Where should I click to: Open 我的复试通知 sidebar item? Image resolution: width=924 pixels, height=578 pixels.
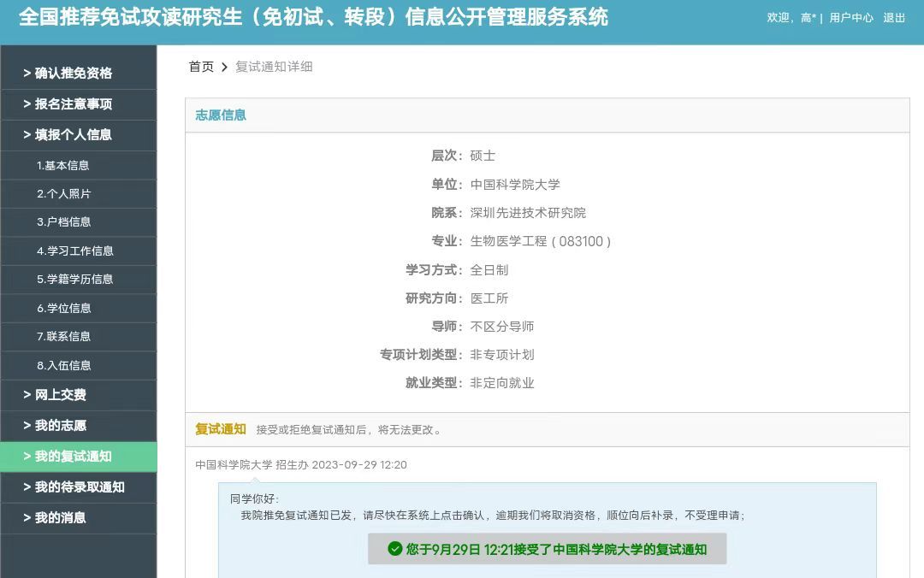[79, 457]
